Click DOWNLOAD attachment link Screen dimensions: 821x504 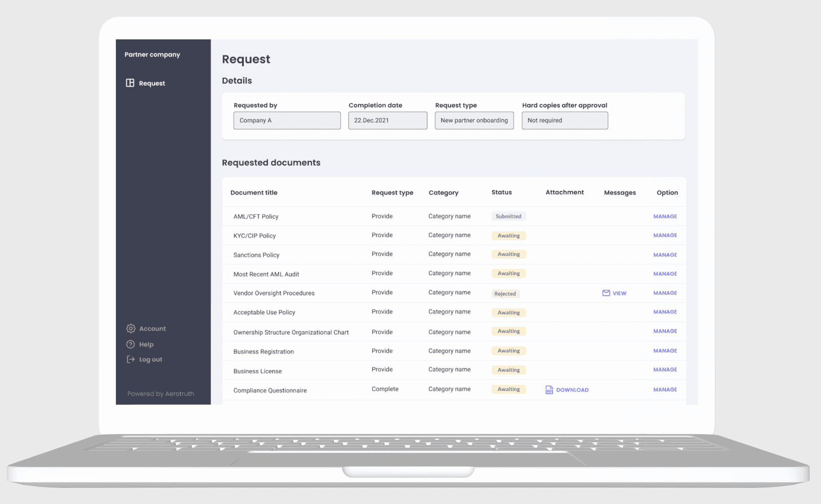click(x=572, y=390)
